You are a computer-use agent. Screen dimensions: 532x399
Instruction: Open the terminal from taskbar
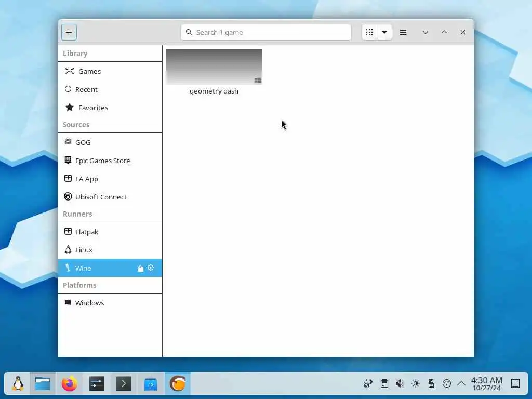point(124,384)
